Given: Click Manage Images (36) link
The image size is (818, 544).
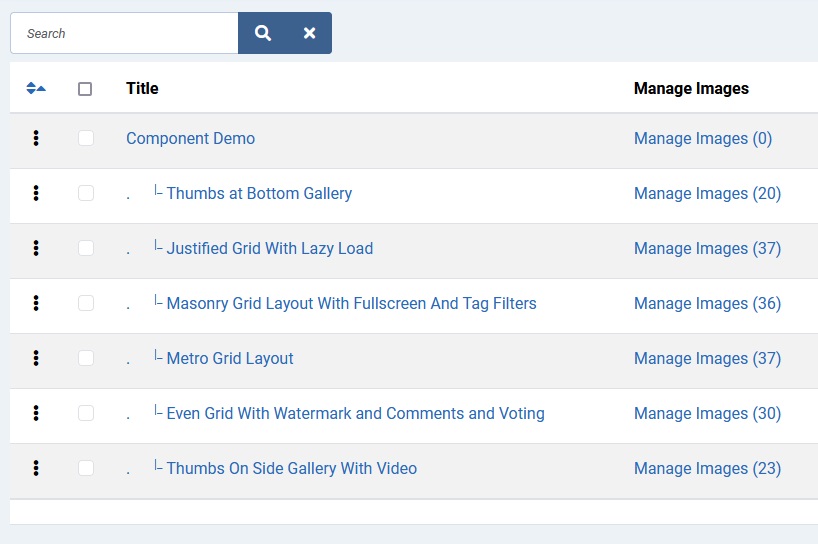Looking at the screenshot, I should 707,303.
